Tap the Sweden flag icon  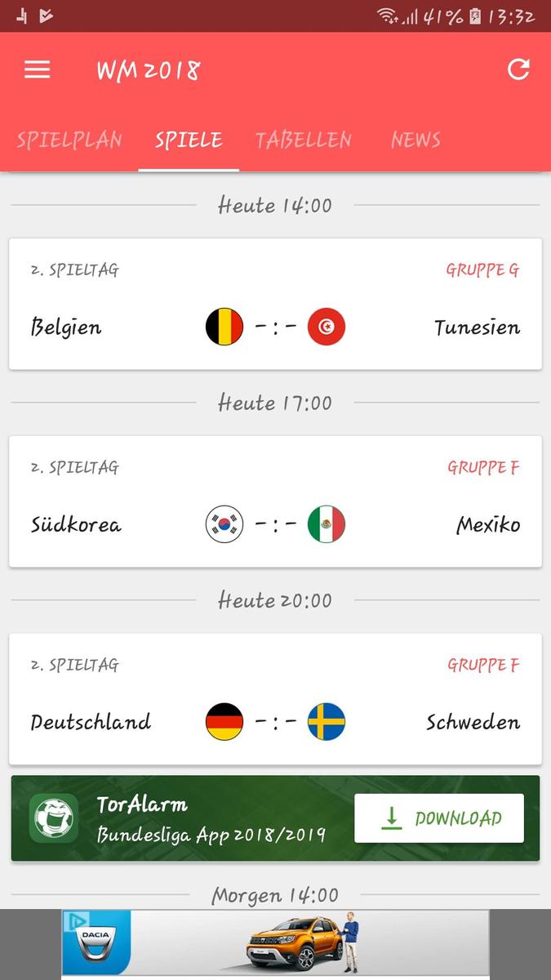point(327,722)
